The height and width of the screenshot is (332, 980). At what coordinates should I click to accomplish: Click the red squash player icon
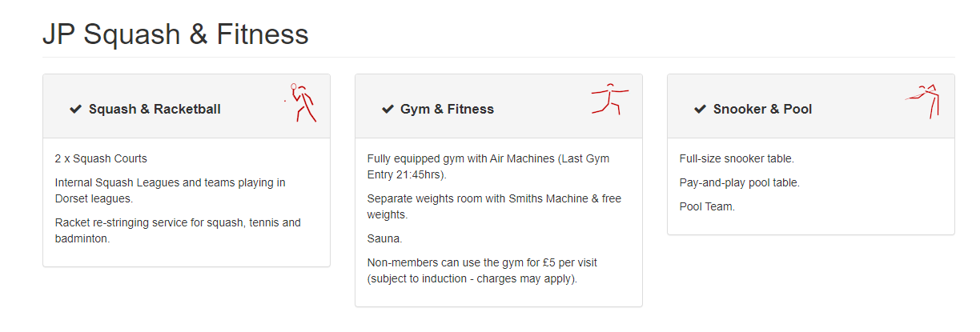[x=301, y=102]
